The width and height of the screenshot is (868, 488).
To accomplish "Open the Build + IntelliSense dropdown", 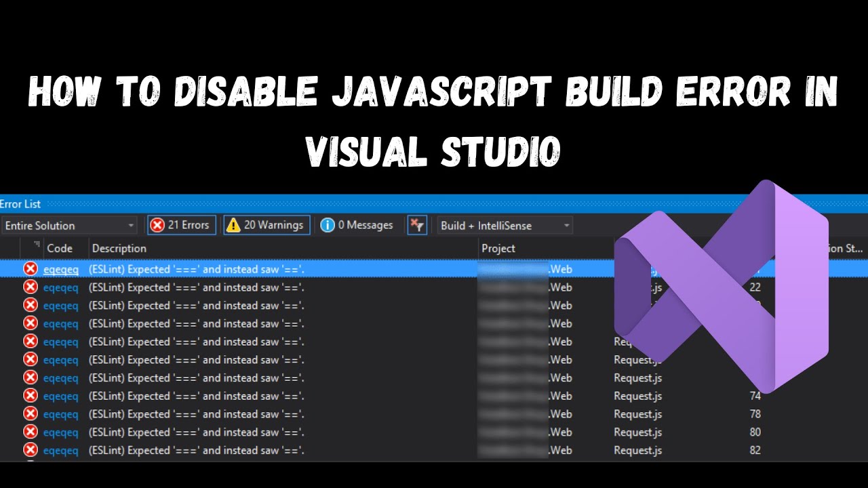I will pyautogui.click(x=505, y=225).
